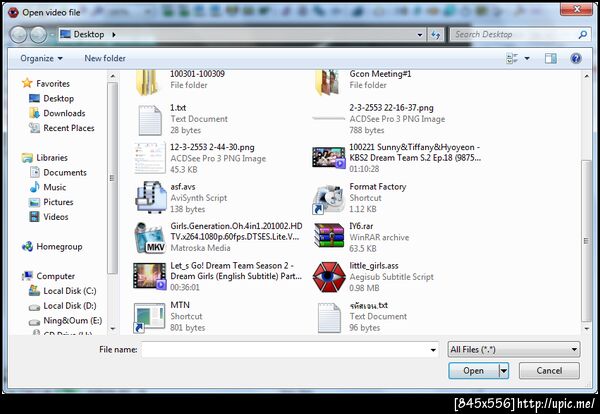
Task: Click the Favorites star icon
Action: tap(27, 83)
